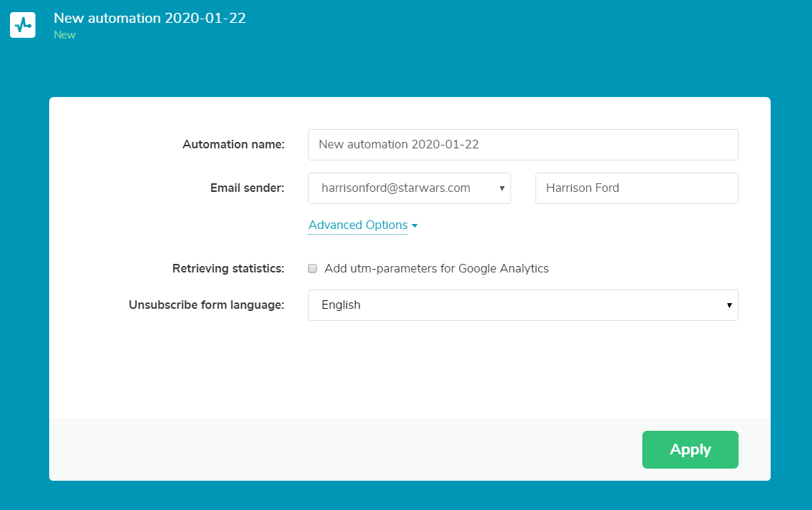Click the caret beside Advanced Options
812x510 pixels.
415,226
